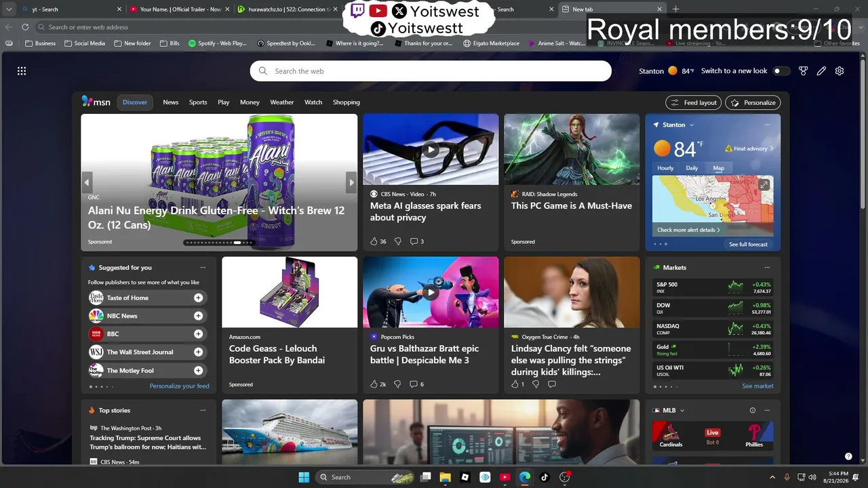868x488 pixels.
Task: Go to the Money tab
Action: (250, 102)
